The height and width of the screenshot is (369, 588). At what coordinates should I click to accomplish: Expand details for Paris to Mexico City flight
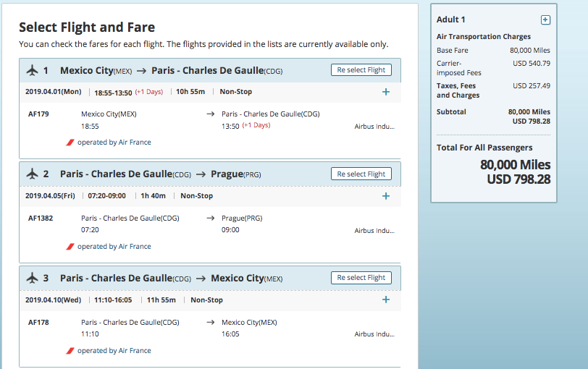pyautogui.click(x=385, y=300)
